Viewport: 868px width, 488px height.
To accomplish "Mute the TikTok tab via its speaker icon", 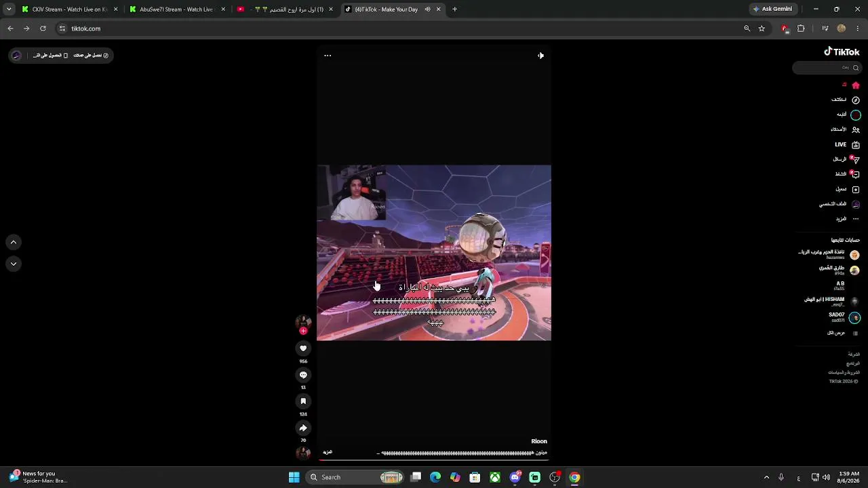I will (427, 9).
